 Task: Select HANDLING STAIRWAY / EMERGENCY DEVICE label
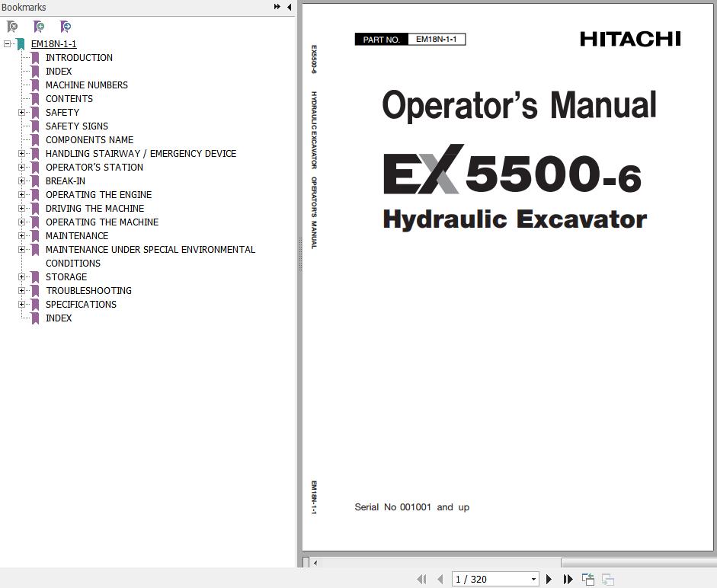tap(141, 154)
